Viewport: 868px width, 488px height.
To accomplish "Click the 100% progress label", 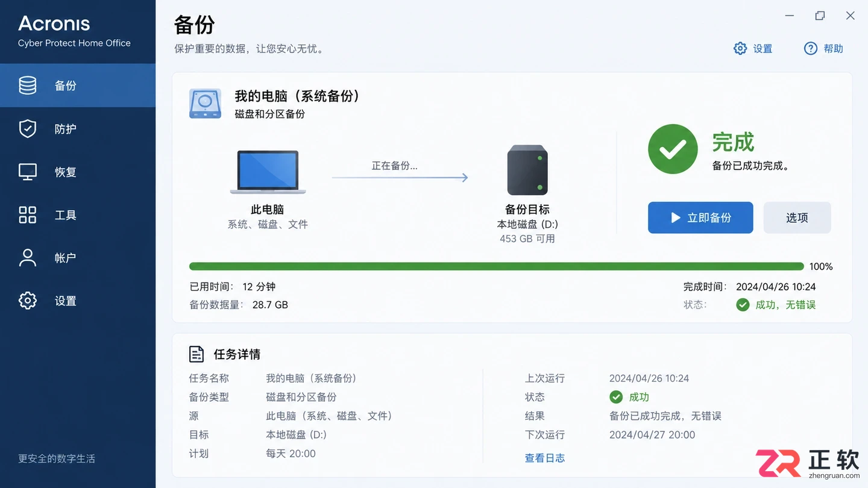I will 821,266.
